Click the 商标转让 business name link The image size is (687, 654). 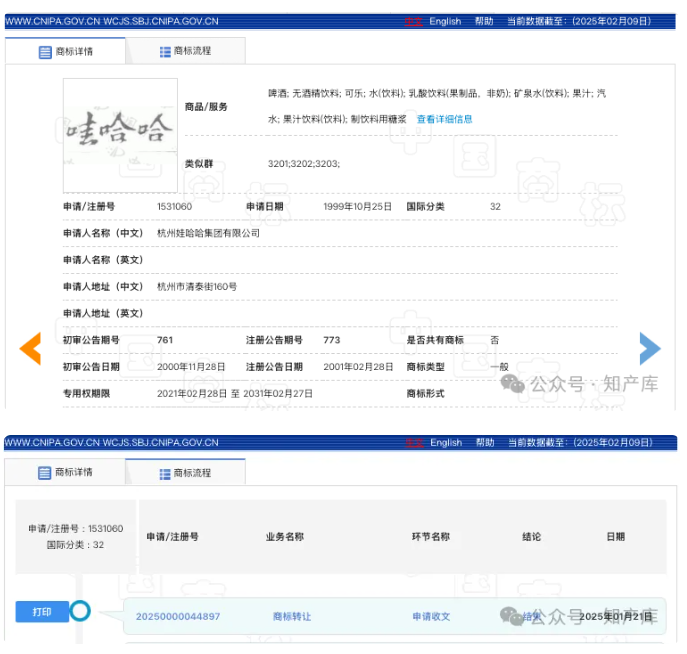point(291,616)
